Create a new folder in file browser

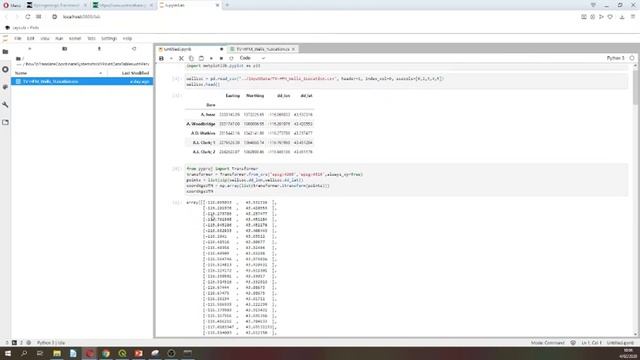pyautogui.click(x=64, y=49)
